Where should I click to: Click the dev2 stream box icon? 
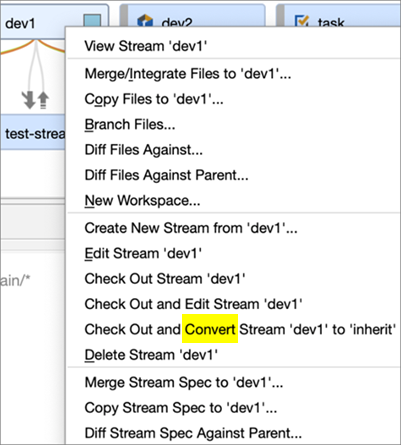click(x=145, y=21)
